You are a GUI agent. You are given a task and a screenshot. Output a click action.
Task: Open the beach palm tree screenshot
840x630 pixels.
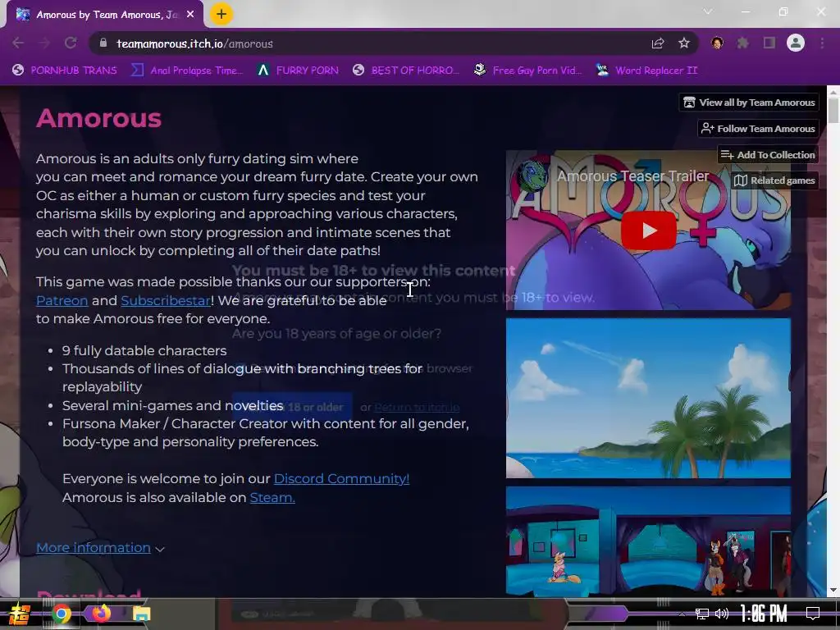pyautogui.click(x=648, y=398)
